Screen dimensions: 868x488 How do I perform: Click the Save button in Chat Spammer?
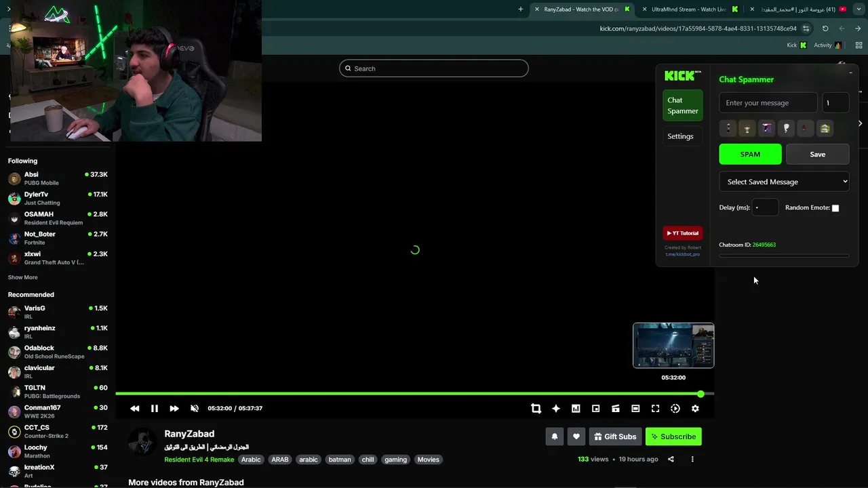[x=817, y=154]
